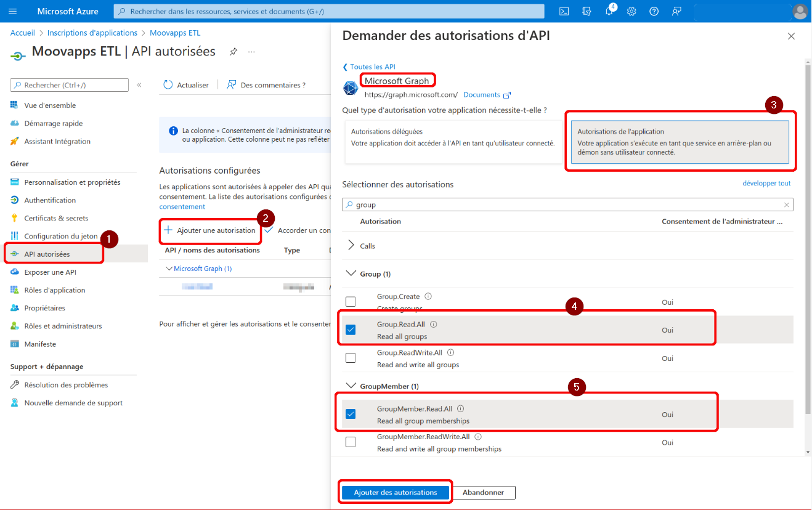Click the Microsoft Azure home title
This screenshot has width=812, height=510.
68,11
